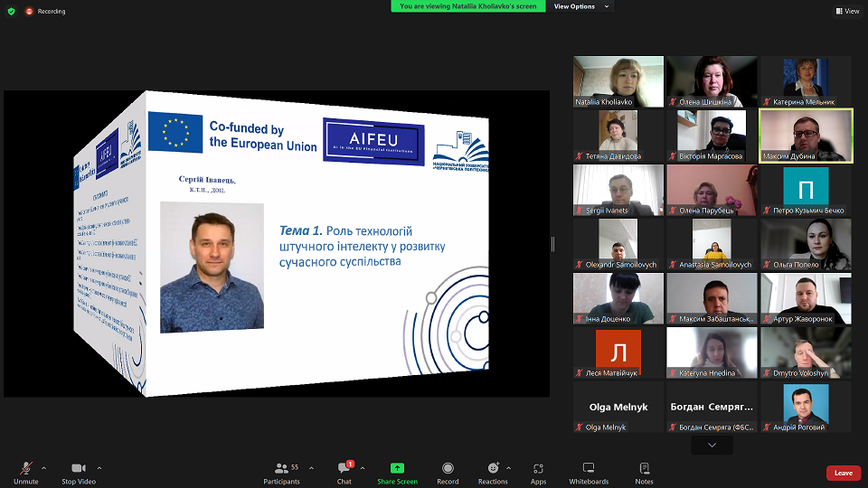Open the View Options dropdown
This screenshot has width=868, height=488.
click(581, 6)
